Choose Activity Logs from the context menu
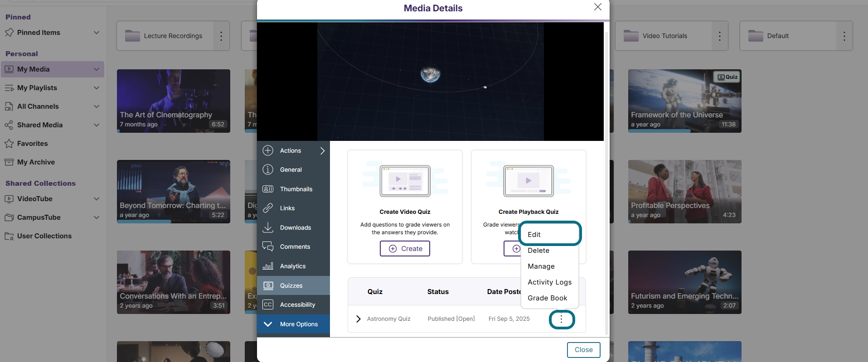 tap(550, 282)
